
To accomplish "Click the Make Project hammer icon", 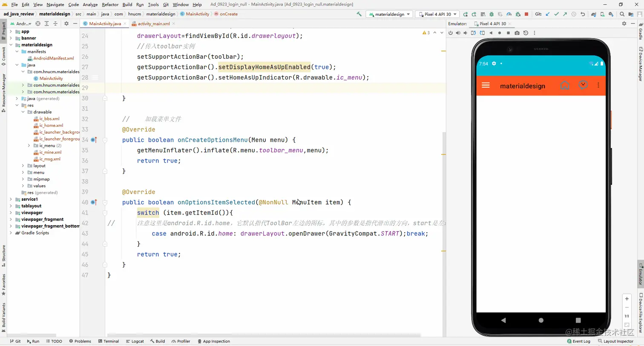I will point(359,14).
